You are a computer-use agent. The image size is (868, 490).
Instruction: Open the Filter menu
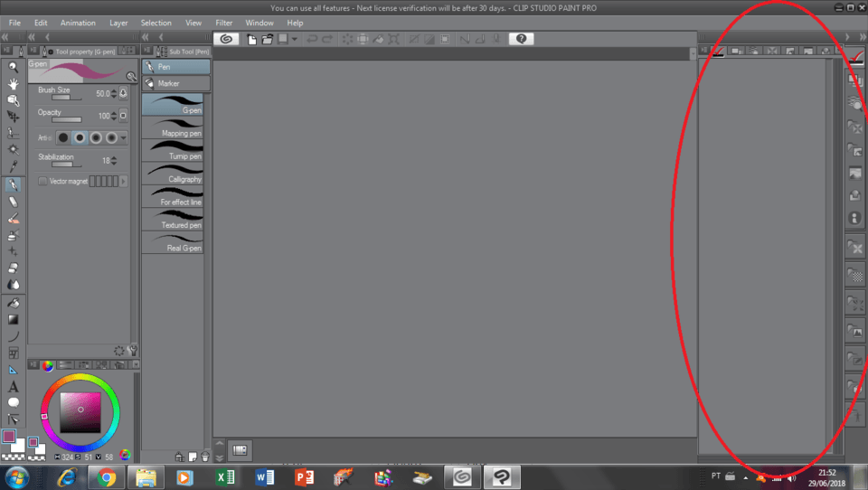(223, 23)
